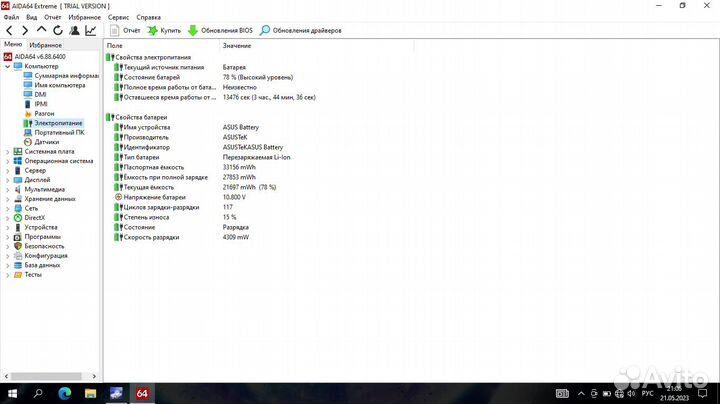Click the user profile icon in toolbar
Image resolution: width=720 pixels, height=404 pixels.
pyautogui.click(x=74, y=31)
